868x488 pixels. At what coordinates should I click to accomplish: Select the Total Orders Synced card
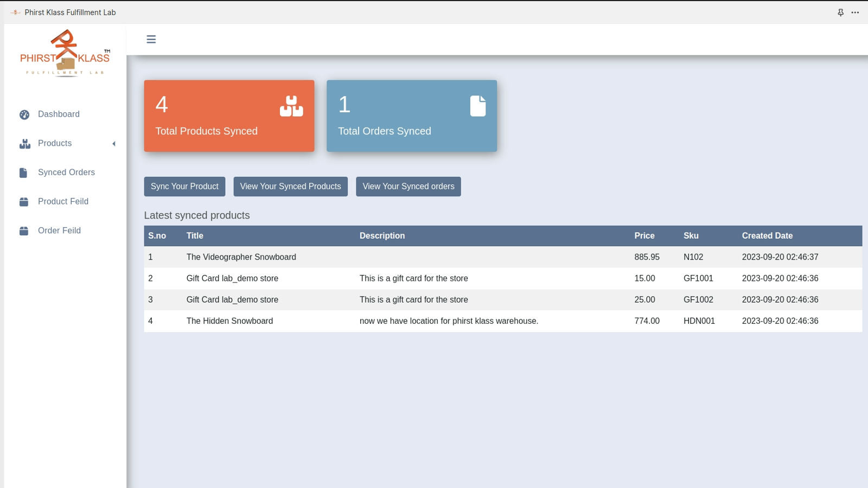412,115
